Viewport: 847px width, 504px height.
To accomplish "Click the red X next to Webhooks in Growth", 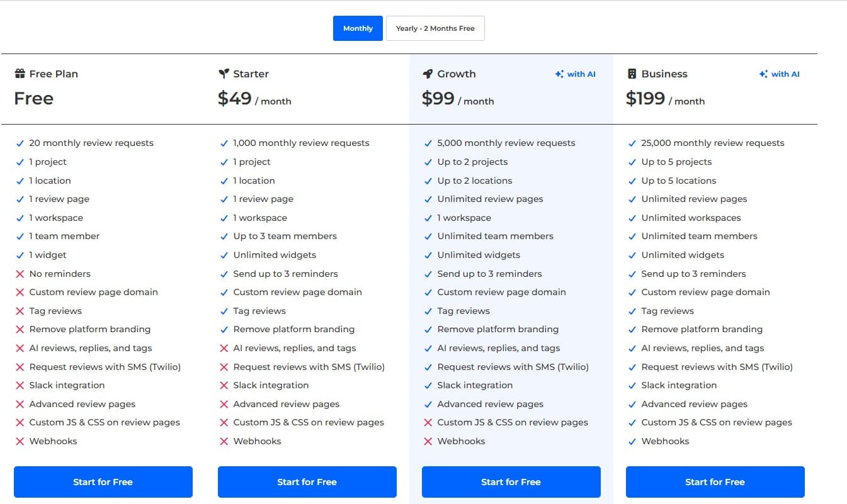I will [x=428, y=441].
